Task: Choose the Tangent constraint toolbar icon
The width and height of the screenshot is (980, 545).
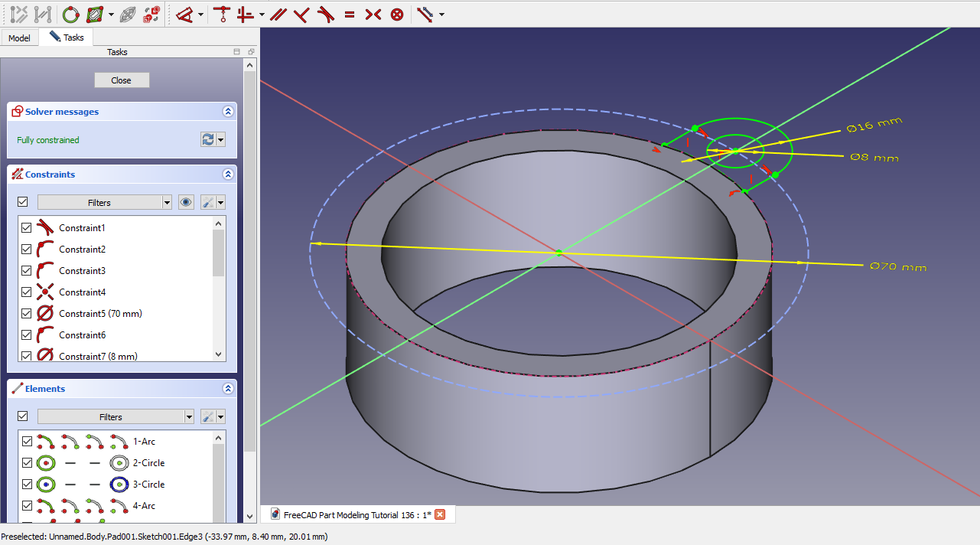Action: tap(326, 14)
